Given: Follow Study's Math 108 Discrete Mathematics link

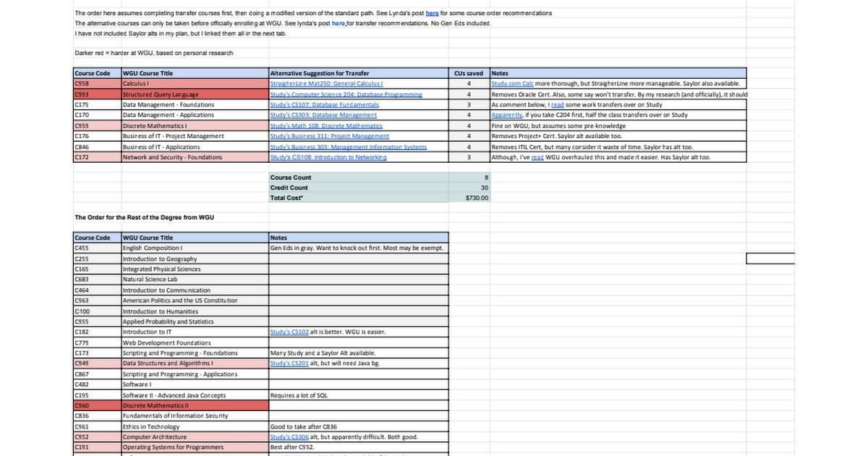Looking at the screenshot, I should click(326, 126).
